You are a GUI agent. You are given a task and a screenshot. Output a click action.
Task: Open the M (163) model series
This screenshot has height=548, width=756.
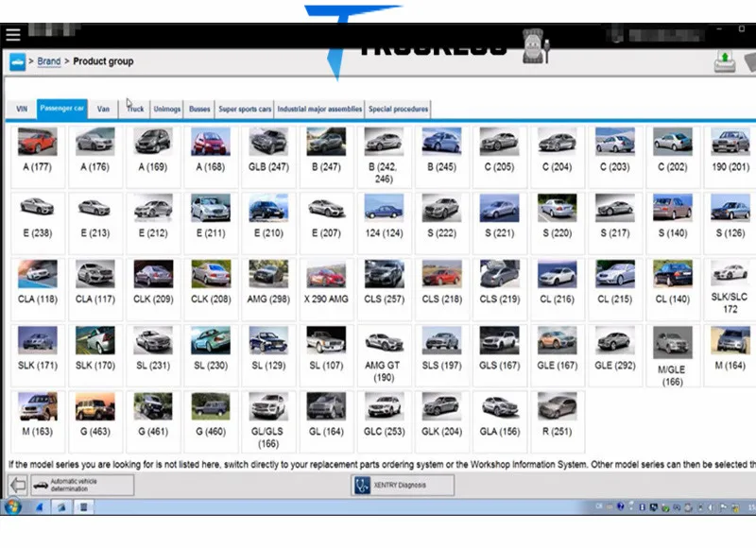[38, 421]
